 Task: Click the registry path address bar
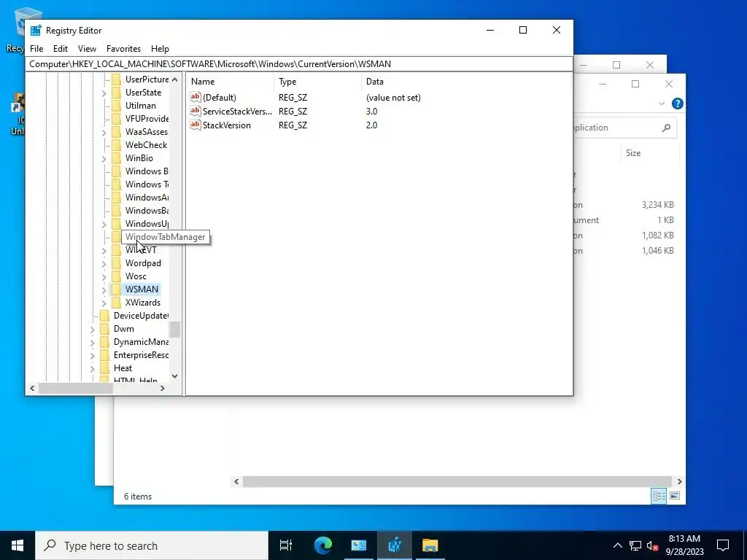click(x=299, y=64)
